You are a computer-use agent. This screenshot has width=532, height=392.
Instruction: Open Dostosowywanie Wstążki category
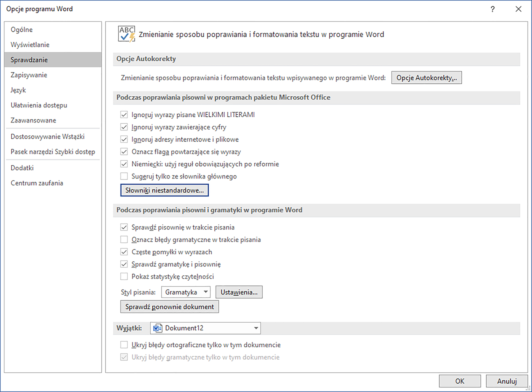[x=53, y=137]
